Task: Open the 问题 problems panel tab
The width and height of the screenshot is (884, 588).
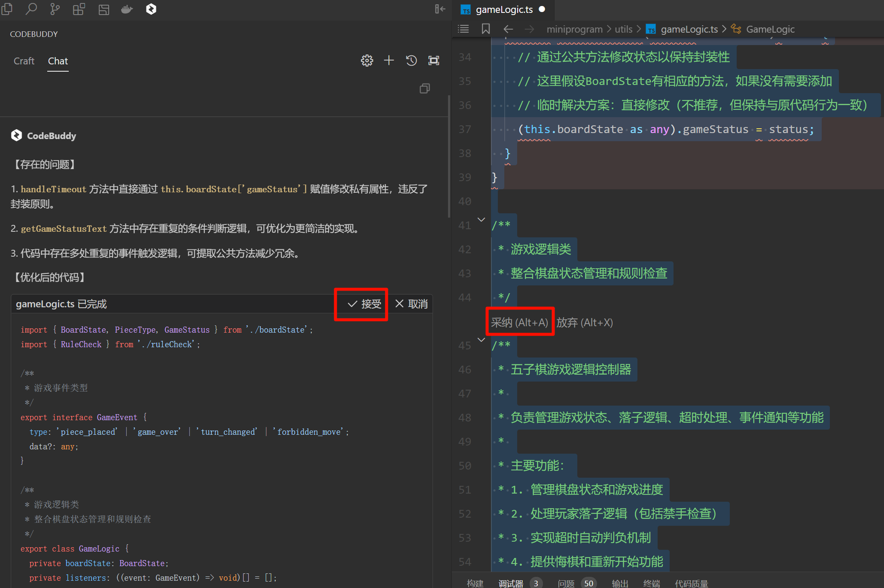Action: click(x=566, y=583)
